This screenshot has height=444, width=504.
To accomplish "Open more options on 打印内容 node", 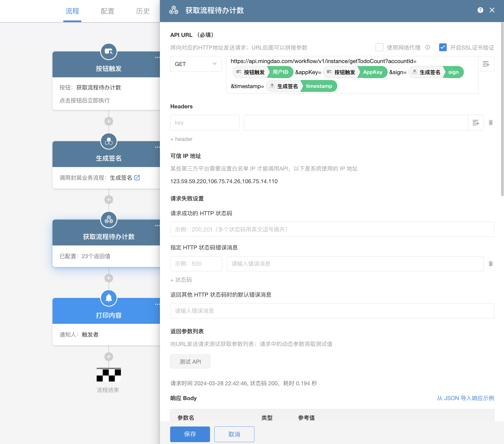I will coord(157,304).
